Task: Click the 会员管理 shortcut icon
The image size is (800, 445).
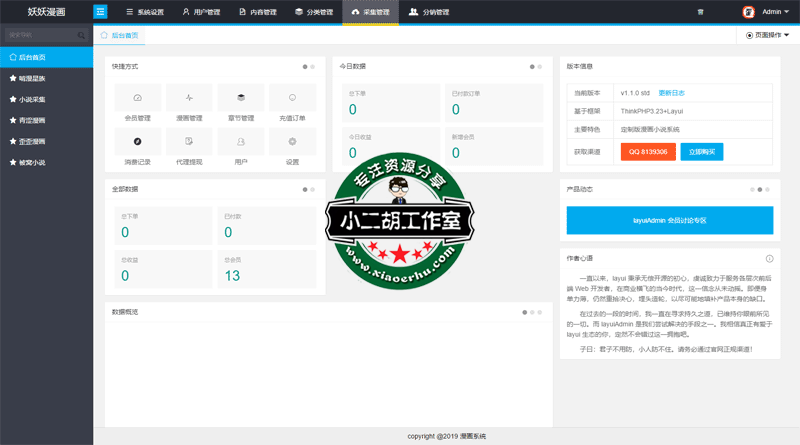Action: point(138,98)
